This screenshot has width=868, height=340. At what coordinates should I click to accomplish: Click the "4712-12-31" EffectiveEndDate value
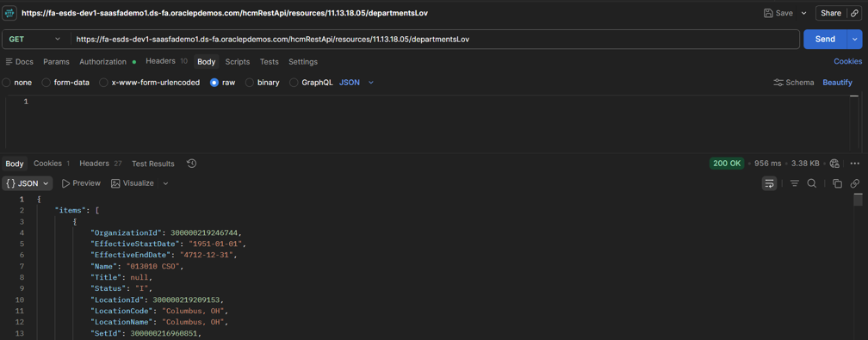[x=207, y=256]
